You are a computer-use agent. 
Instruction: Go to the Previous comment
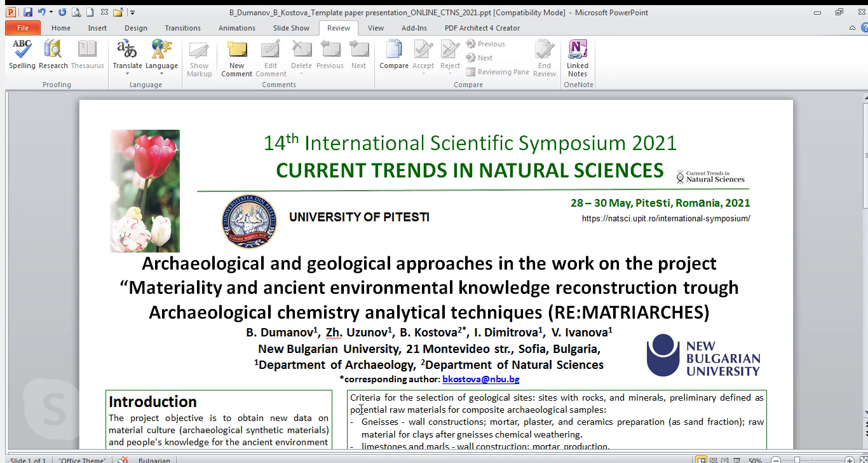tap(330, 55)
